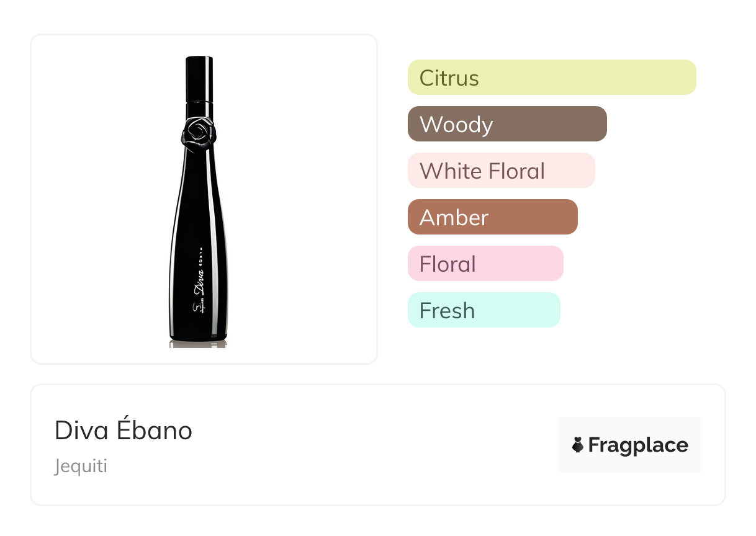Select the pink Floral accord bar
The image size is (756, 536).
[485, 264]
